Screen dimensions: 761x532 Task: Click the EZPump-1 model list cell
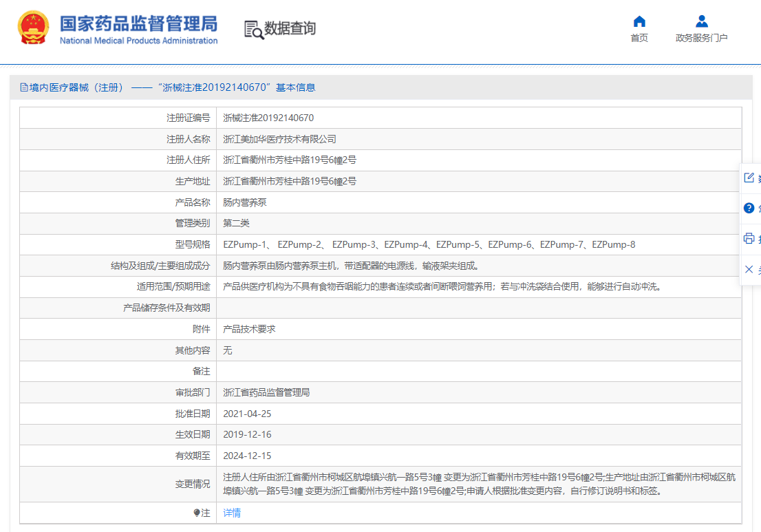click(x=429, y=244)
